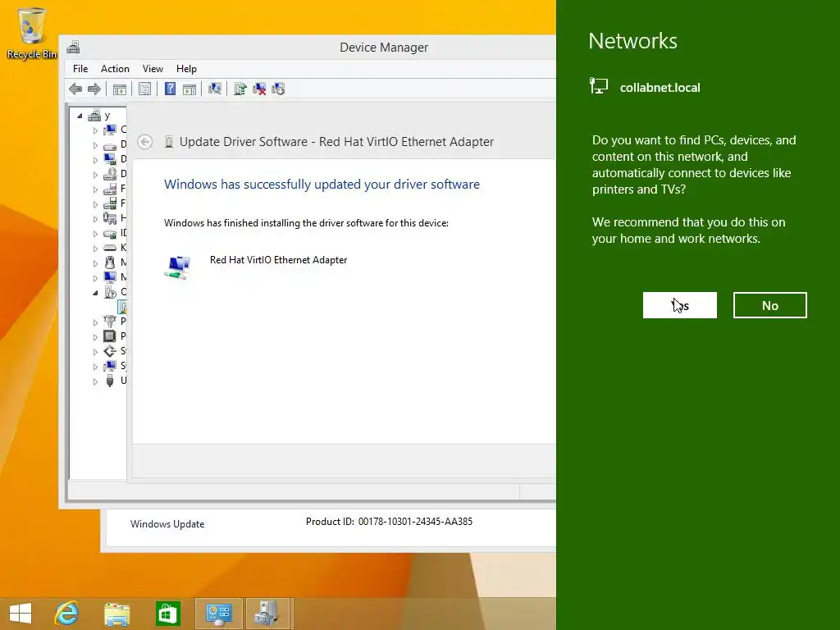The image size is (840, 630).
Task: Click the Red Hat VirtIO Ethernet Adapter device name
Action: pos(279,260)
